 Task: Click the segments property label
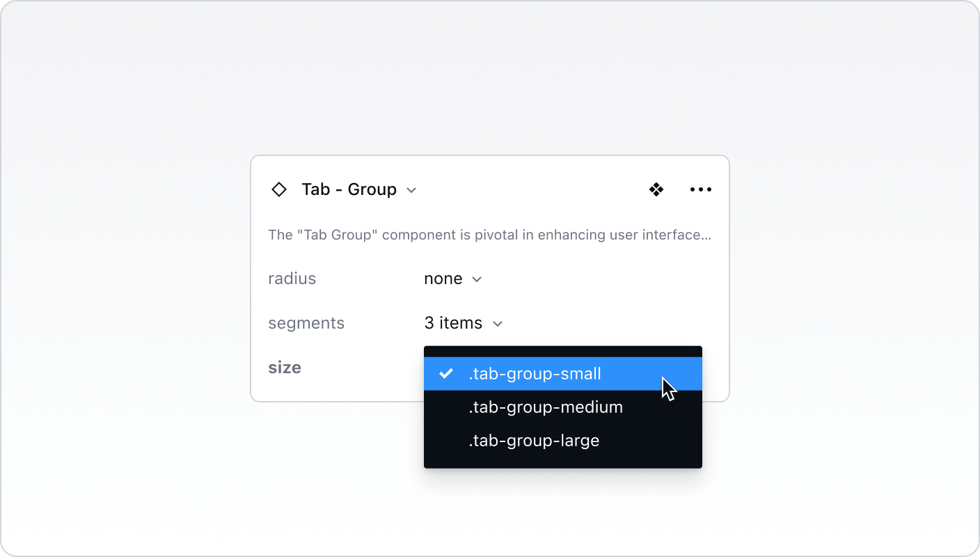pyautogui.click(x=306, y=323)
